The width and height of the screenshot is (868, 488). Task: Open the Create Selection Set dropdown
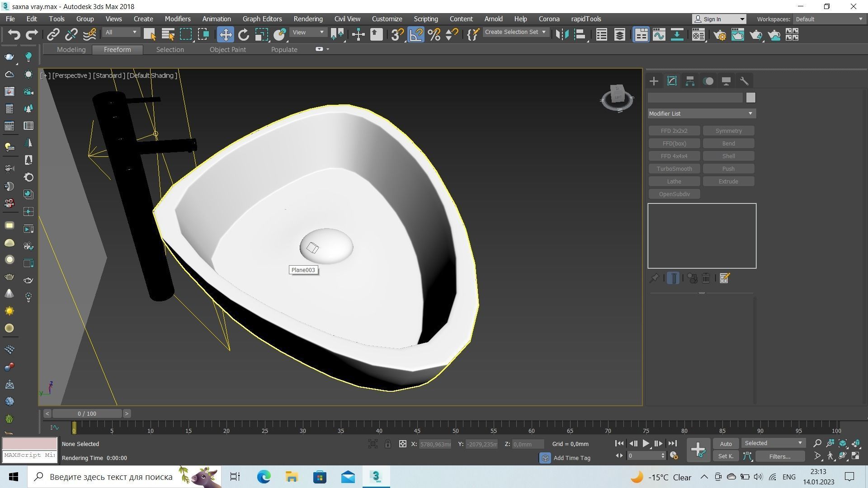tap(515, 32)
